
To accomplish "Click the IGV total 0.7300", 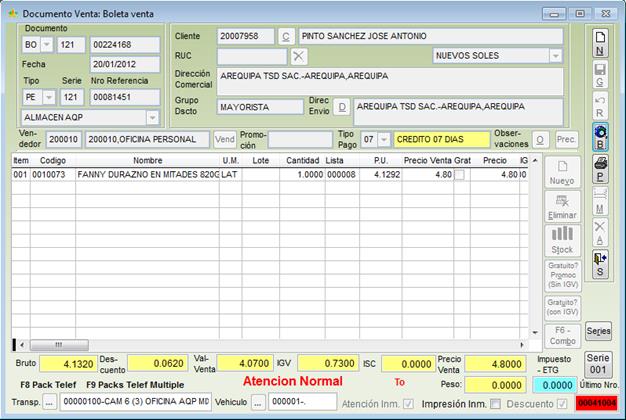I will 328,363.
